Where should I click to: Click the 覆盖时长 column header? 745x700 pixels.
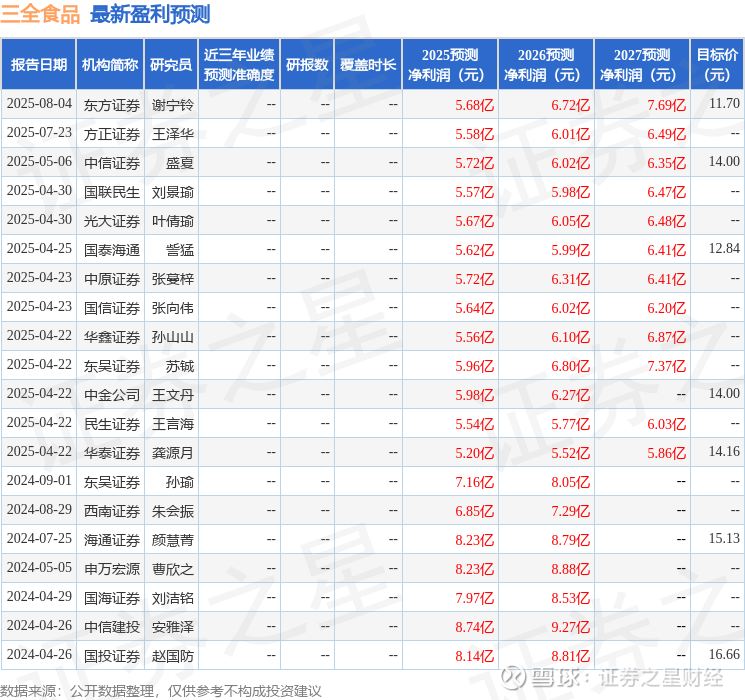point(368,65)
